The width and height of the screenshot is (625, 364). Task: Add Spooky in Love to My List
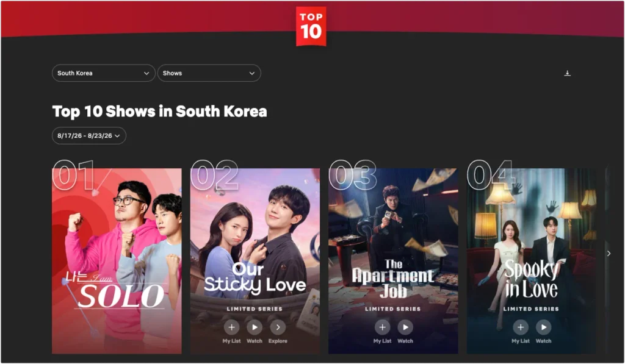pyautogui.click(x=521, y=327)
